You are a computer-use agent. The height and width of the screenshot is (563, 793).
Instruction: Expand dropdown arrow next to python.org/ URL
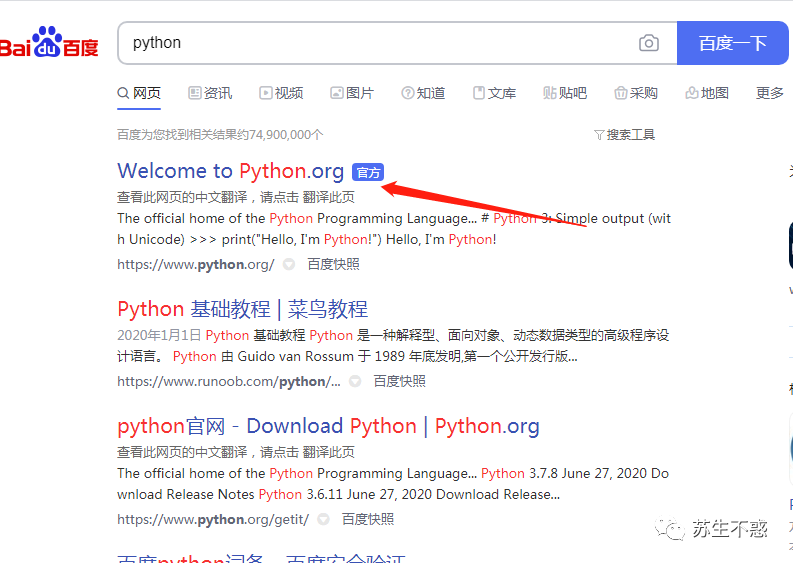[289, 264]
